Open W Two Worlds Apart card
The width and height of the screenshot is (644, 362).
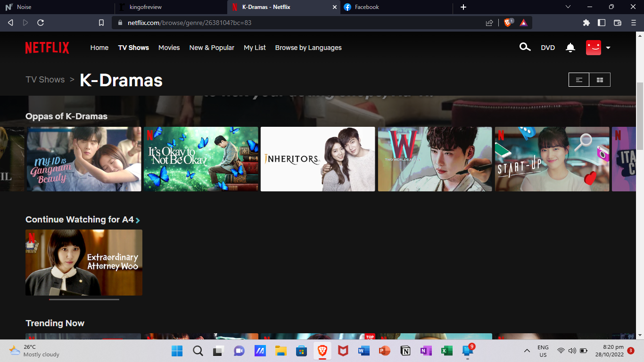[x=435, y=159]
